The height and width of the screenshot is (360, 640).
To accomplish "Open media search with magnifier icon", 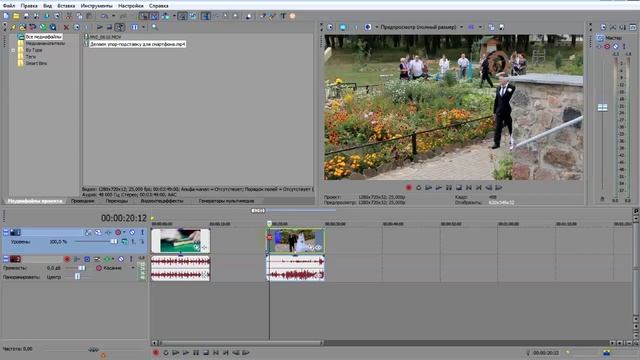I will coord(155,27).
